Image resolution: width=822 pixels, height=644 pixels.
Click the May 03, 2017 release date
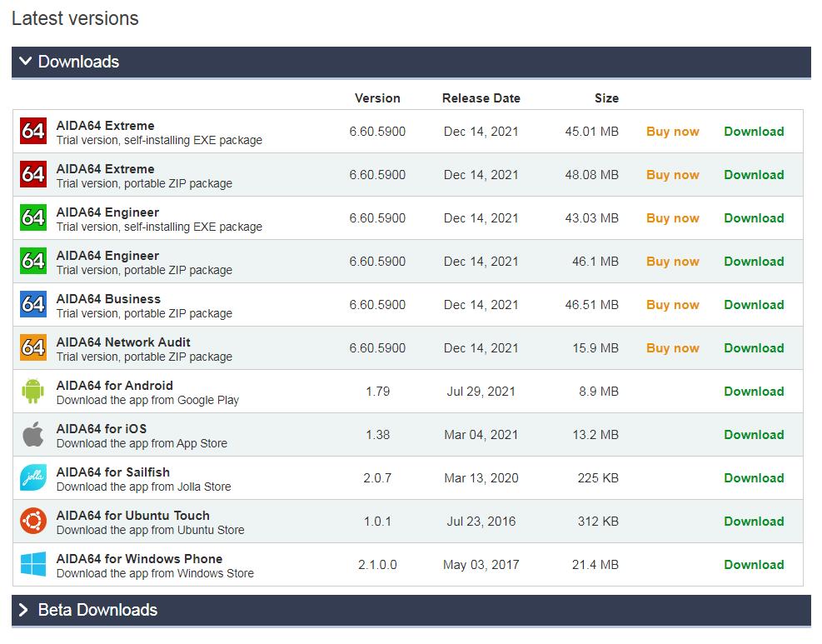pyautogui.click(x=481, y=565)
